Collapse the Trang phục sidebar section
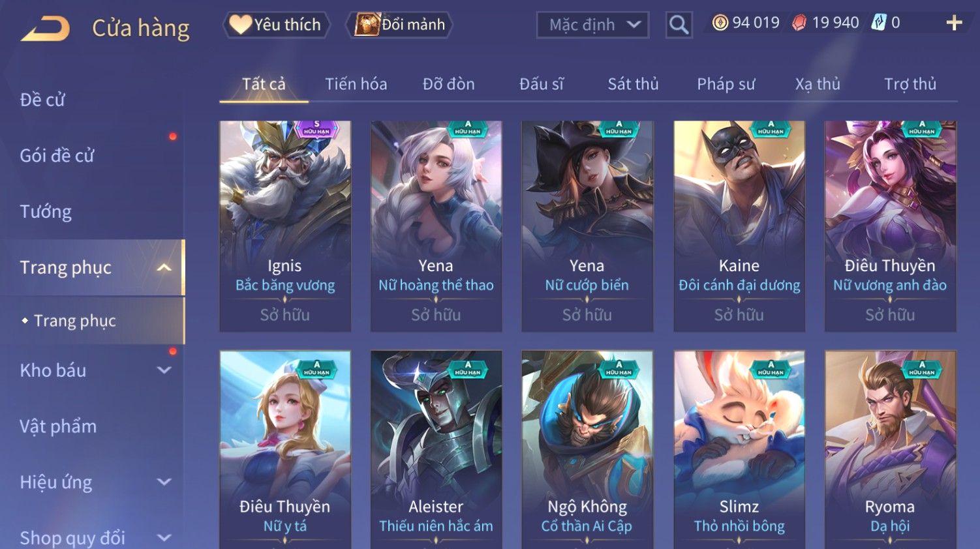Image resolution: width=980 pixels, height=549 pixels. 164,267
